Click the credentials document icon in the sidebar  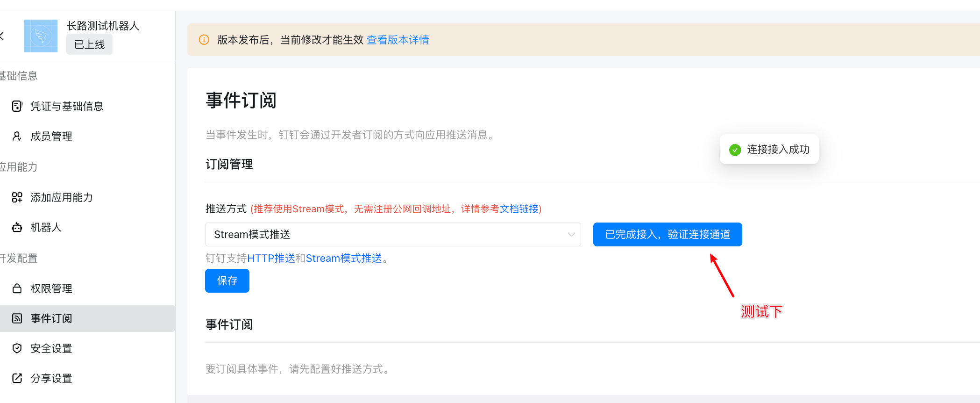[17, 106]
